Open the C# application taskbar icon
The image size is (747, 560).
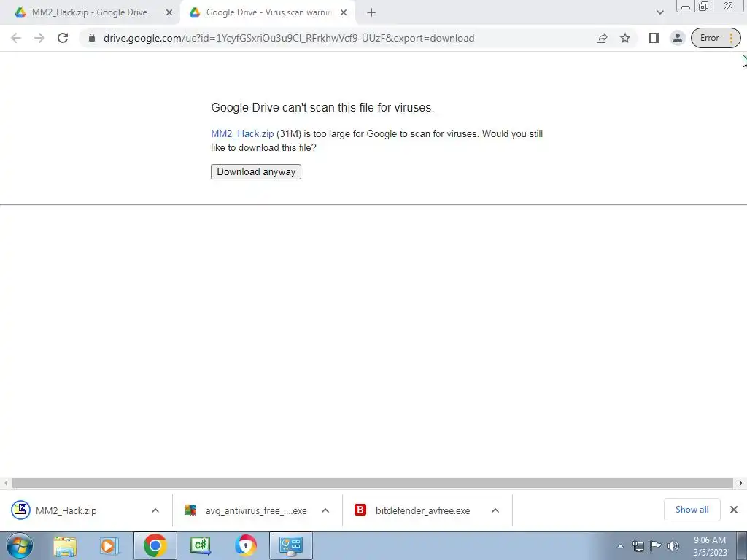(200, 545)
